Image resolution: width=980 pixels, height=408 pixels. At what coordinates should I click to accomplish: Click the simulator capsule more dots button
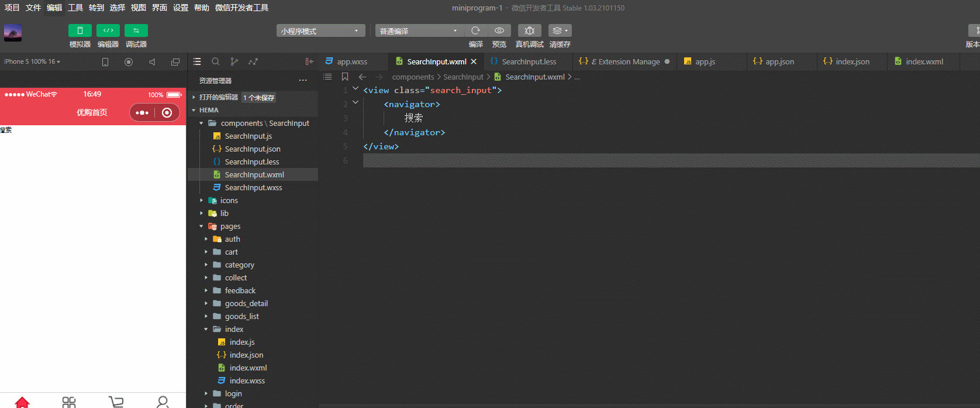tap(142, 112)
